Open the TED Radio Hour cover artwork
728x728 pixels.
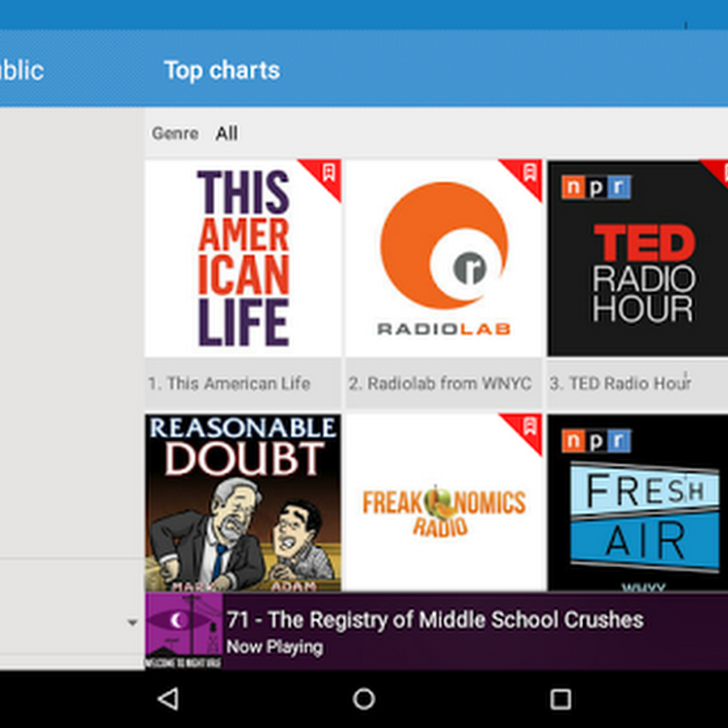point(637,259)
